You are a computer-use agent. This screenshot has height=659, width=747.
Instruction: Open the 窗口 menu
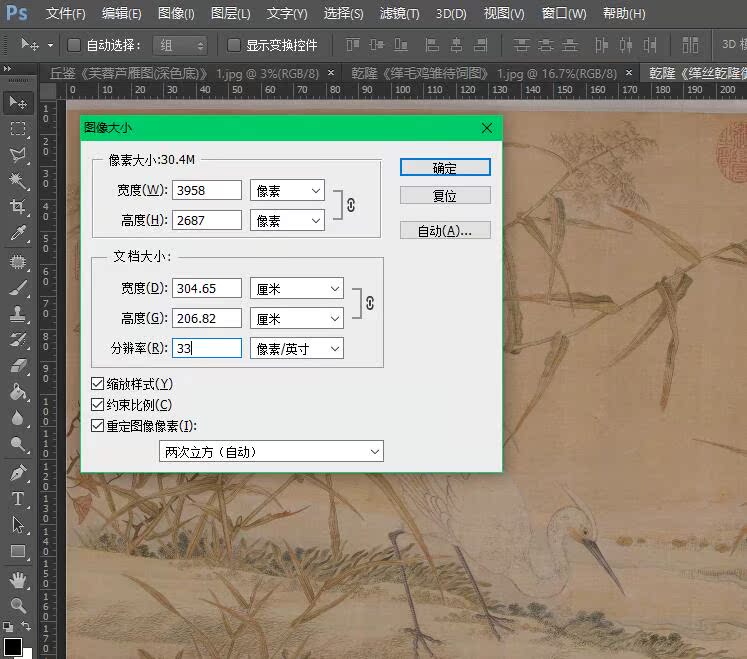point(564,13)
